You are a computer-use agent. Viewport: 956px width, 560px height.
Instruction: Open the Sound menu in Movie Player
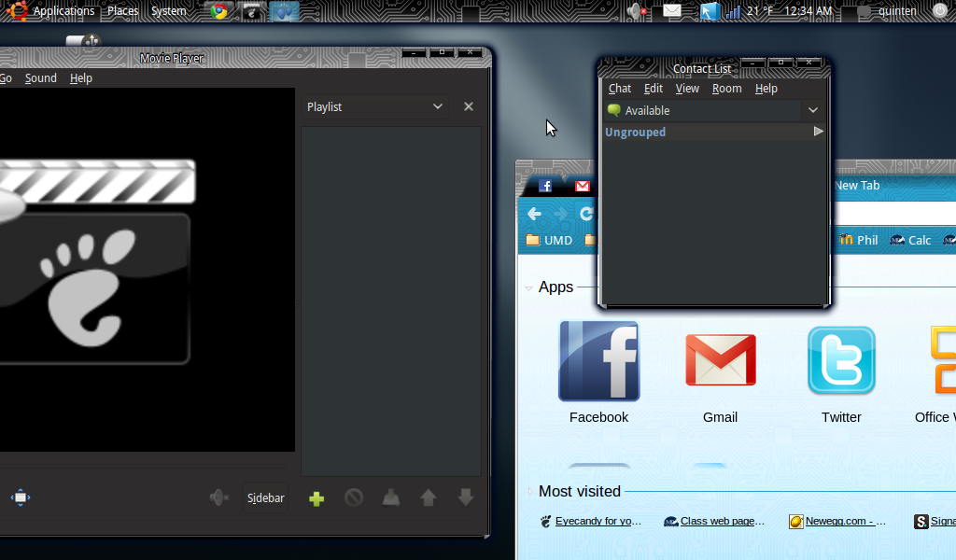click(x=41, y=78)
